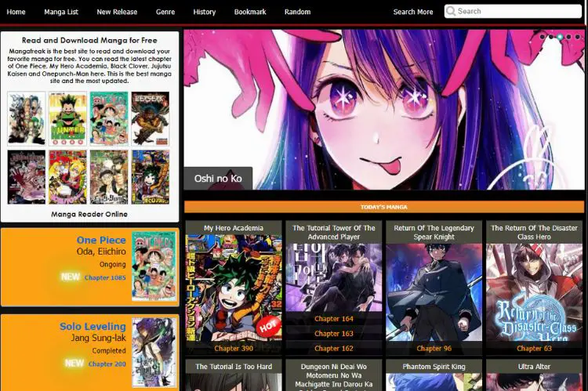Open the Berserk cover thumbnail
Image resolution: width=588 pixels, height=391 pixels.
tap(151, 118)
